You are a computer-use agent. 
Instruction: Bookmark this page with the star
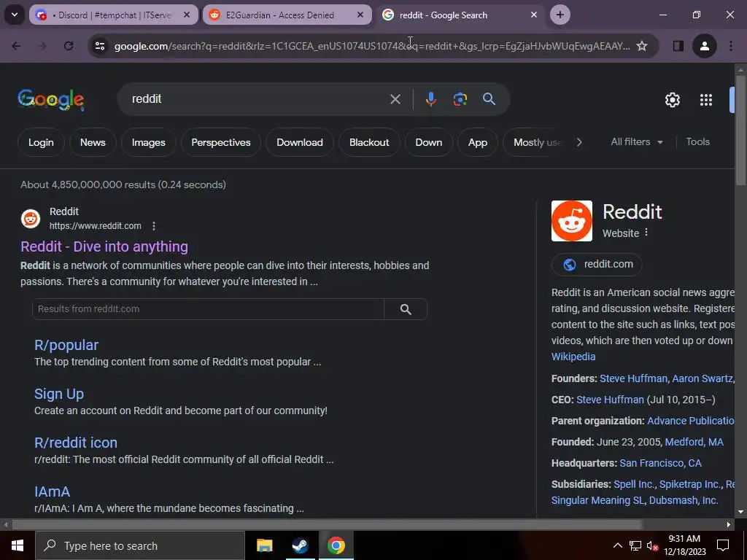click(x=642, y=46)
